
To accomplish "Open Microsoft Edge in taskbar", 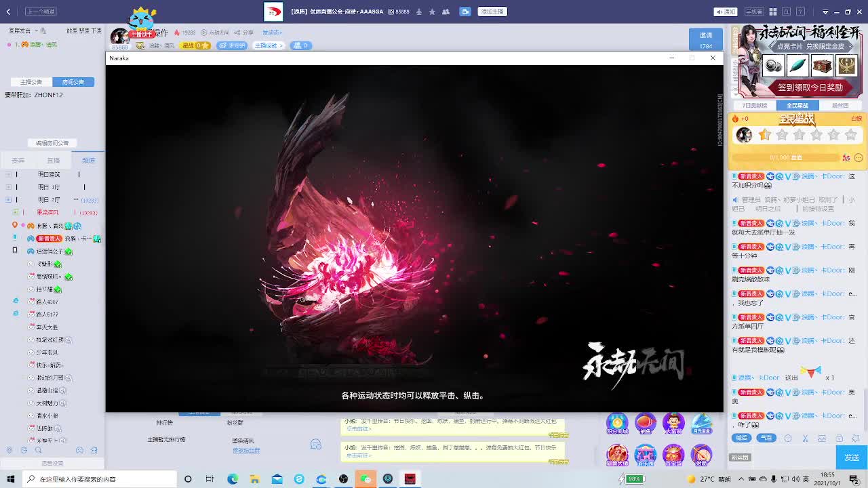I will tap(233, 479).
